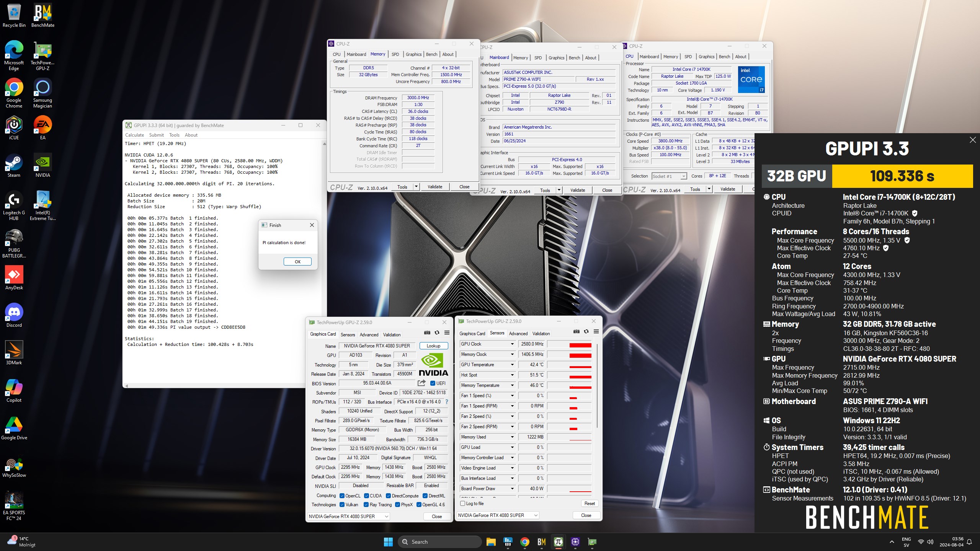Launch 3DMark from the desktop
This screenshot has width=980, height=551.
click(x=14, y=353)
